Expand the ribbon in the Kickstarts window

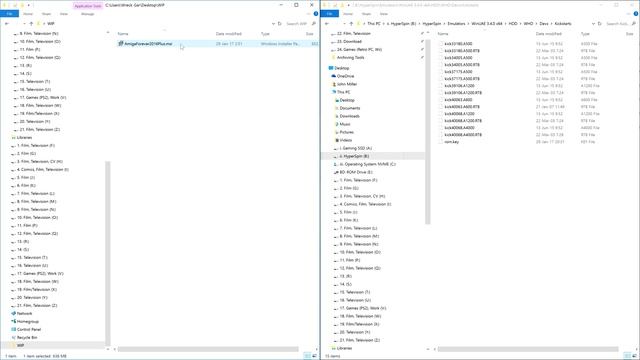629,14
